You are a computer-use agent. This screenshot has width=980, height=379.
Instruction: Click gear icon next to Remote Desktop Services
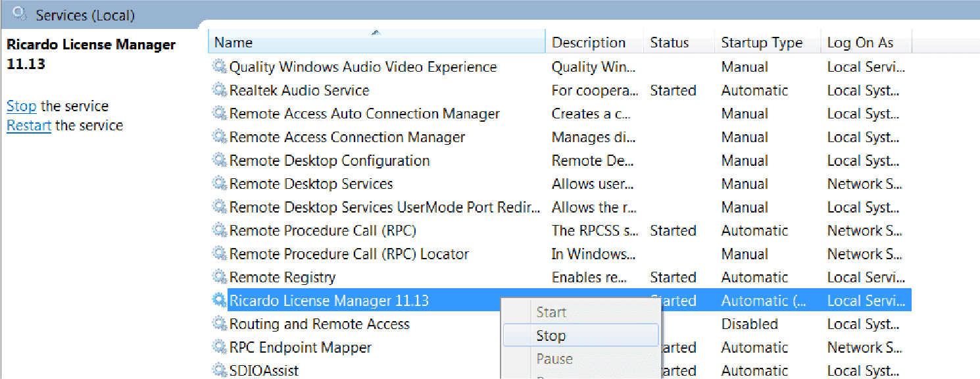pyautogui.click(x=219, y=184)
